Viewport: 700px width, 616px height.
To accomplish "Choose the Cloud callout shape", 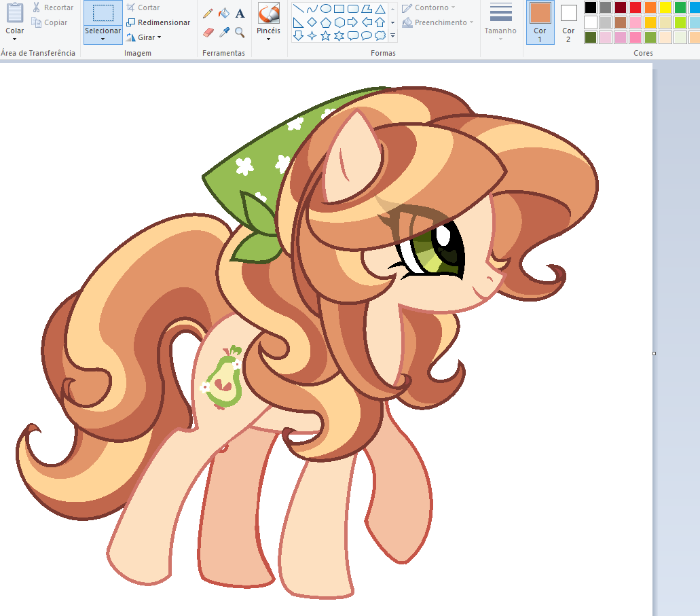I will [380, 36].
